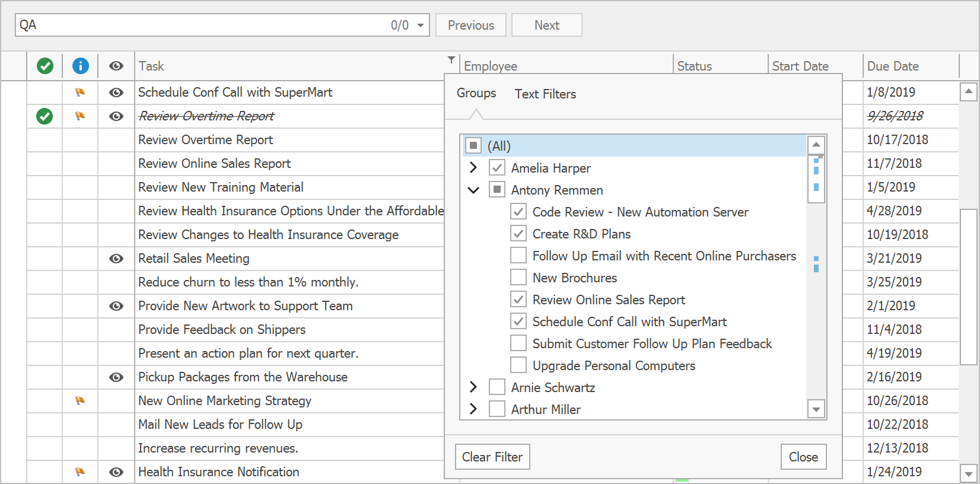Collapse the Antony Remmen group
980x484 pixels.
(x=473, y=190)
